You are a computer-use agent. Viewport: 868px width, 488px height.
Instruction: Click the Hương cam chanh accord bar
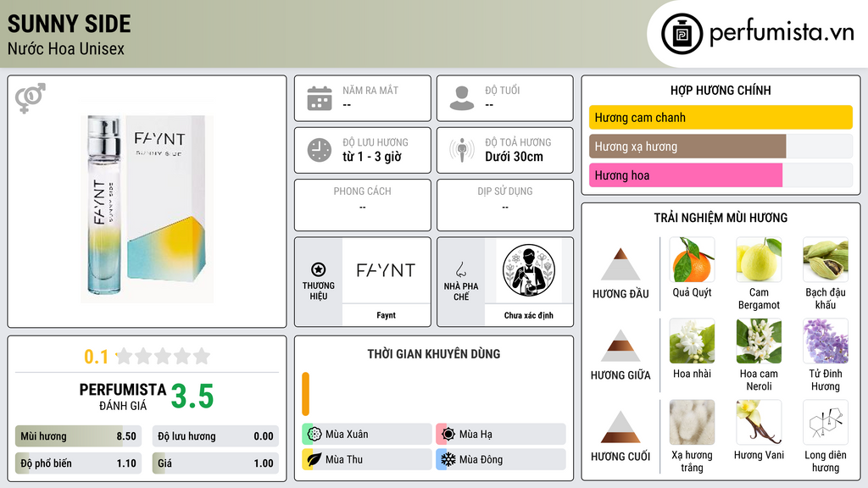tap(721, 117)
